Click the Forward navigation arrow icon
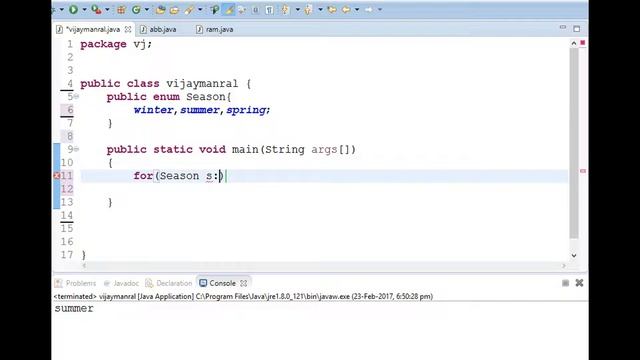Viewport: 640px width, 360px height. click(x=369, y=9)
